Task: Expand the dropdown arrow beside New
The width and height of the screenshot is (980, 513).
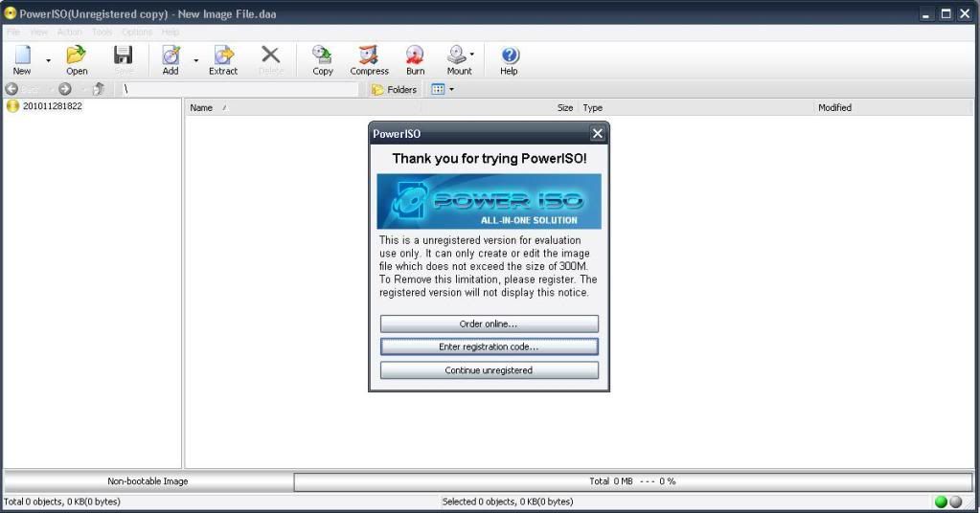Action: [x=48, y=60]
